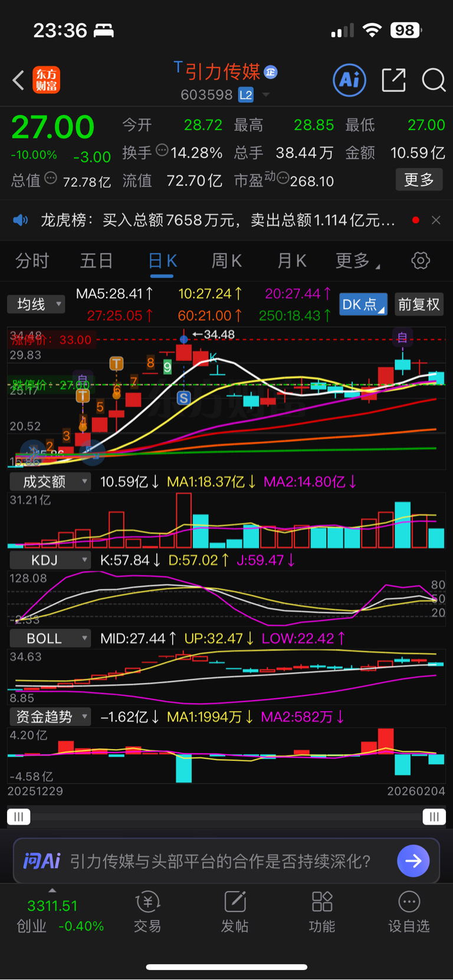This screenshot has width=453, height=980.
Task: Open the 功能 functions icon
Action: click(x=322, y=912)
